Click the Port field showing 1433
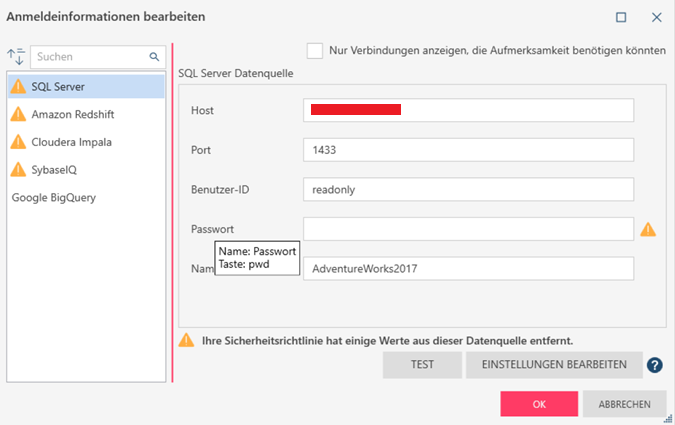675x425 pixels. 468,149
